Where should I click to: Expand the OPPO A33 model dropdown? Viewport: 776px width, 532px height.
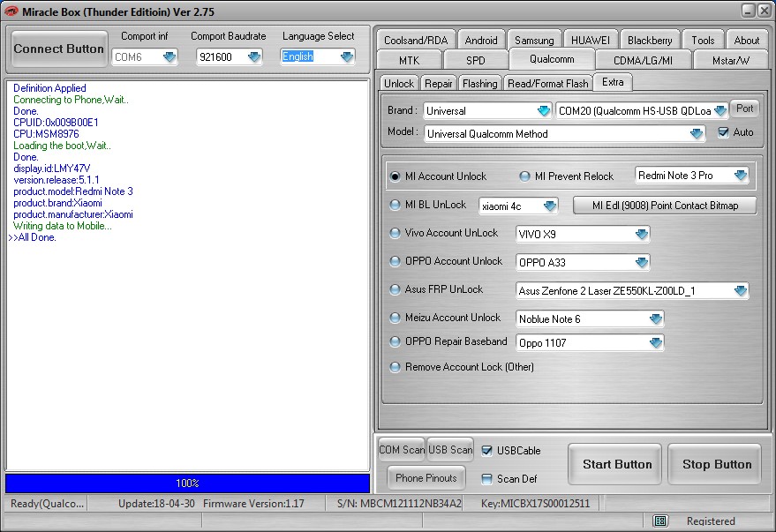(642, 262)
